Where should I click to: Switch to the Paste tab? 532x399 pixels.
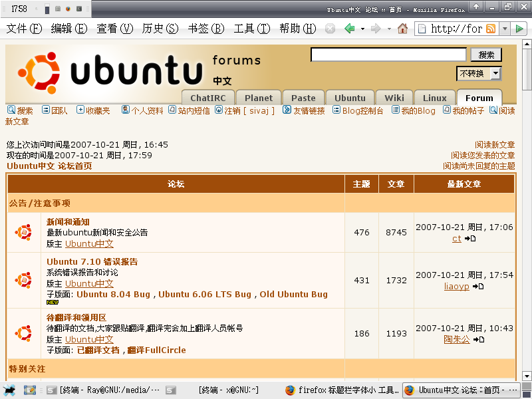point(303,98)
